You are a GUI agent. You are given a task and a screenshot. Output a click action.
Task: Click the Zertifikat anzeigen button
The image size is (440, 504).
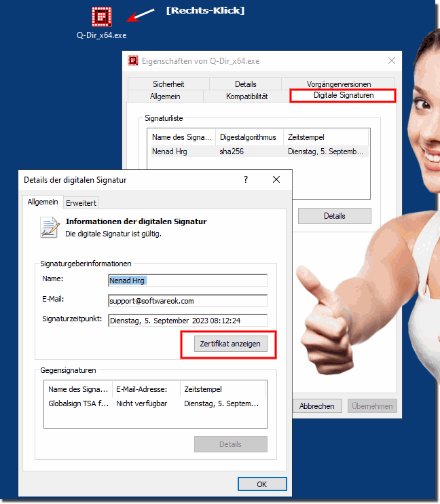230,344
